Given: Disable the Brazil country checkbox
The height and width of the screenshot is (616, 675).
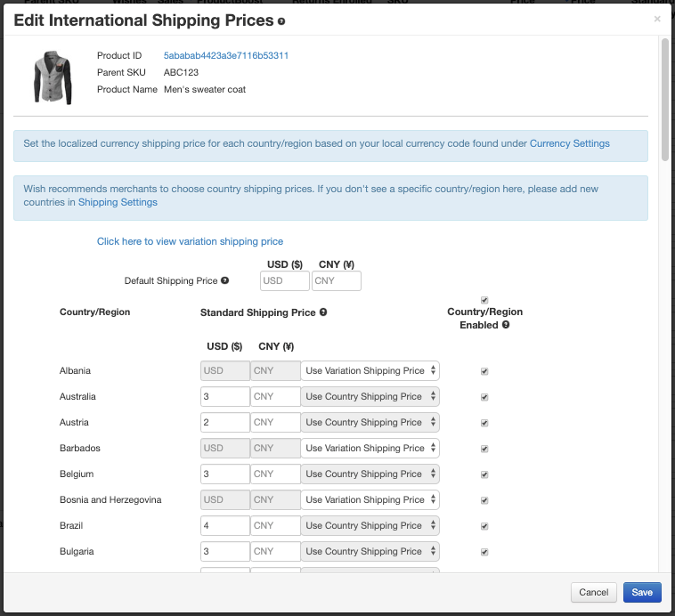Looking at the screenshot, I should [484, 526].
